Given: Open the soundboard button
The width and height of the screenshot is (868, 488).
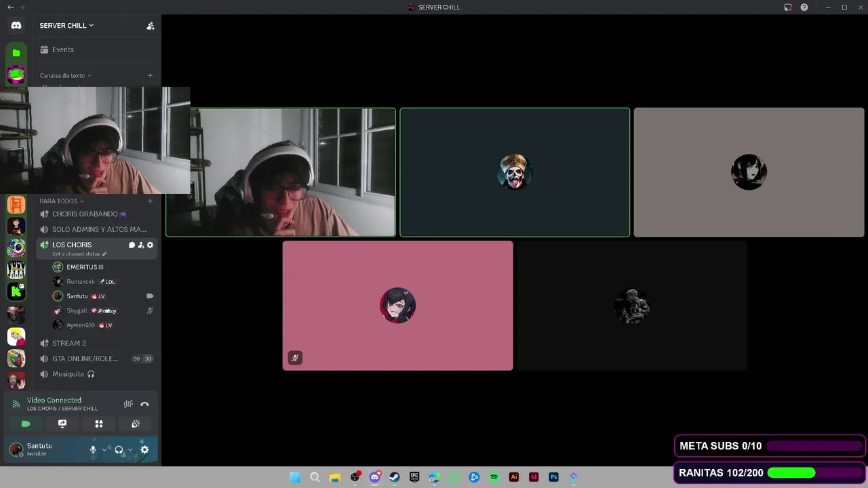Looking at the screenshot, I should point(136,424).
